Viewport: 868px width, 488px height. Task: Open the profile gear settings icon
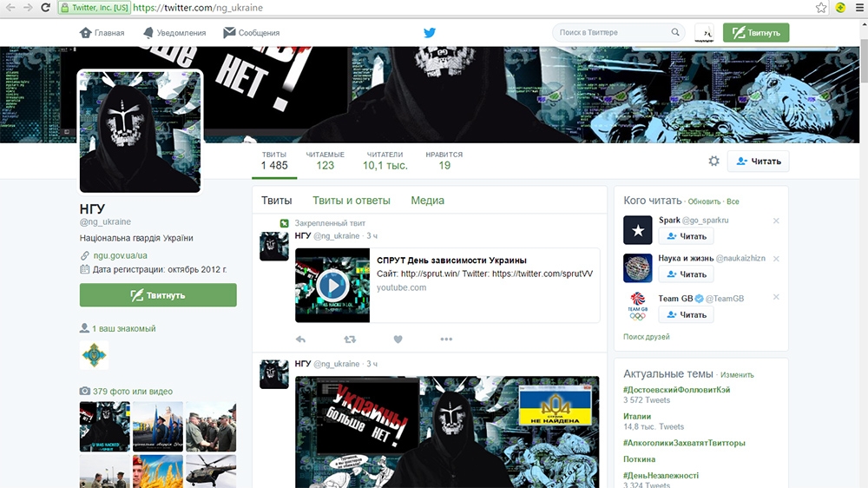714,162
